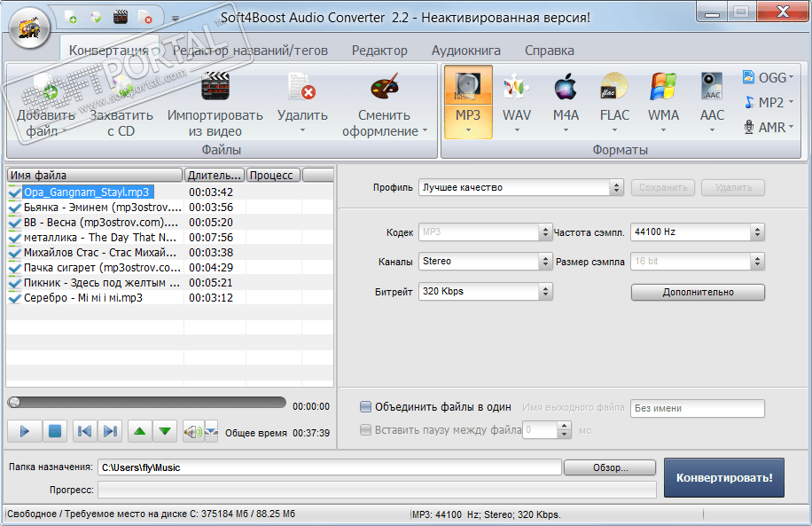Sort by Имя файла column header

tap(95, 175)
